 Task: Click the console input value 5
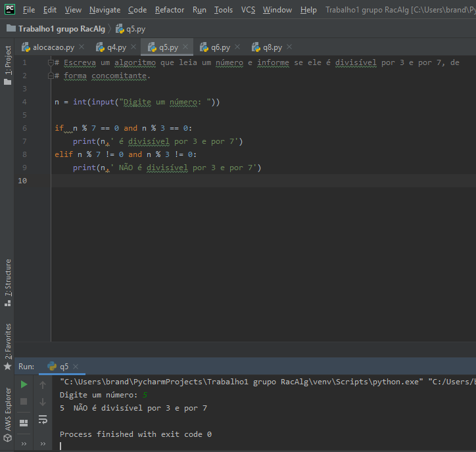point(145,395)
